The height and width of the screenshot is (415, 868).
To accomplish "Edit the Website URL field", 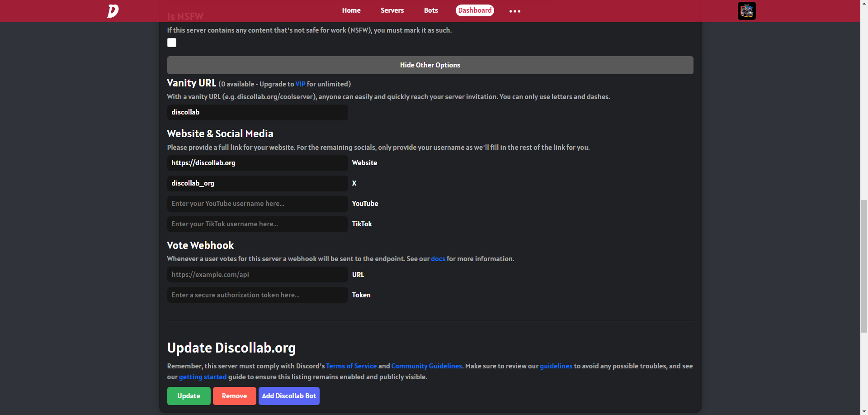I will coord(258,163).
